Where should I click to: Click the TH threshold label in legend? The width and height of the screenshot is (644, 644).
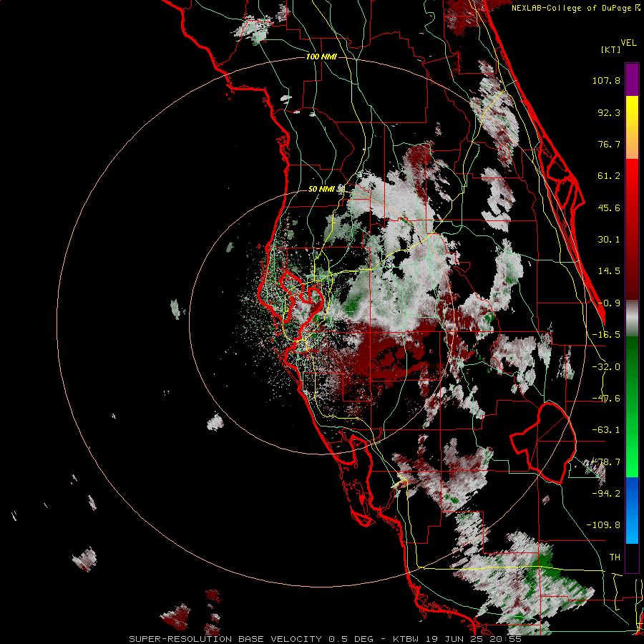[x=615, y=557]
